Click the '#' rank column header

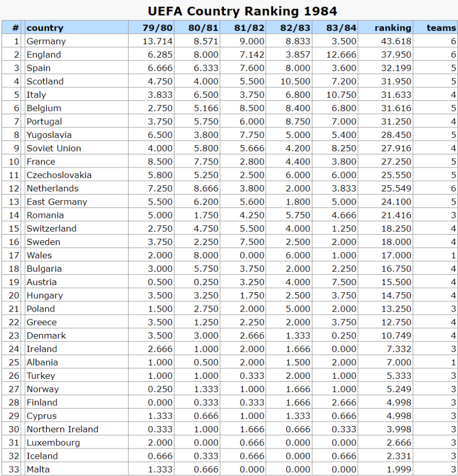(16, 28)
